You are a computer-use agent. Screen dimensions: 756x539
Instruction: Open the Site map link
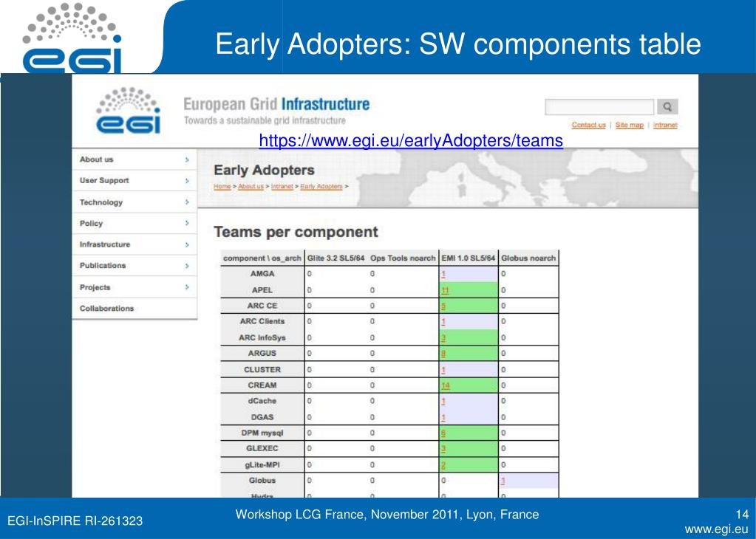coord(629,126)
